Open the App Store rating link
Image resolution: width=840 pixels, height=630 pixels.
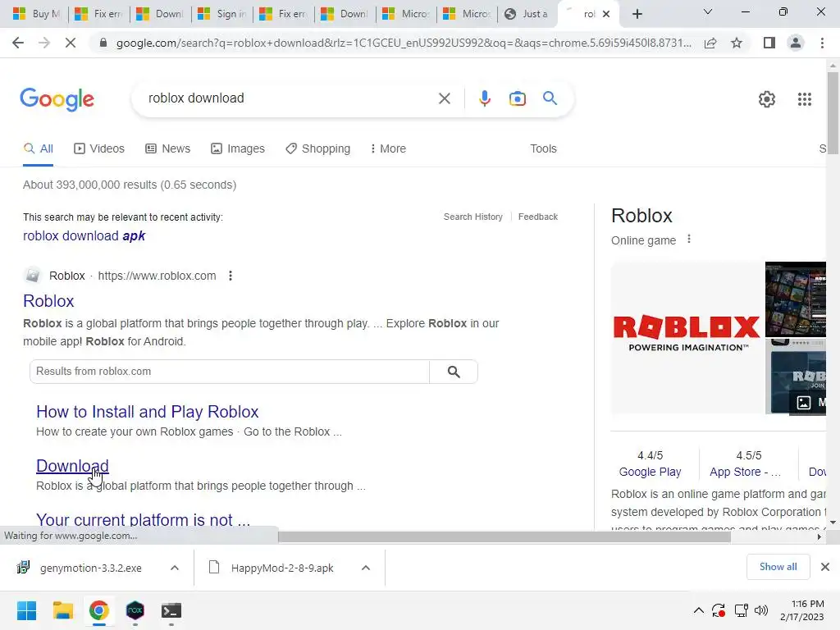(x=745, y=472)
